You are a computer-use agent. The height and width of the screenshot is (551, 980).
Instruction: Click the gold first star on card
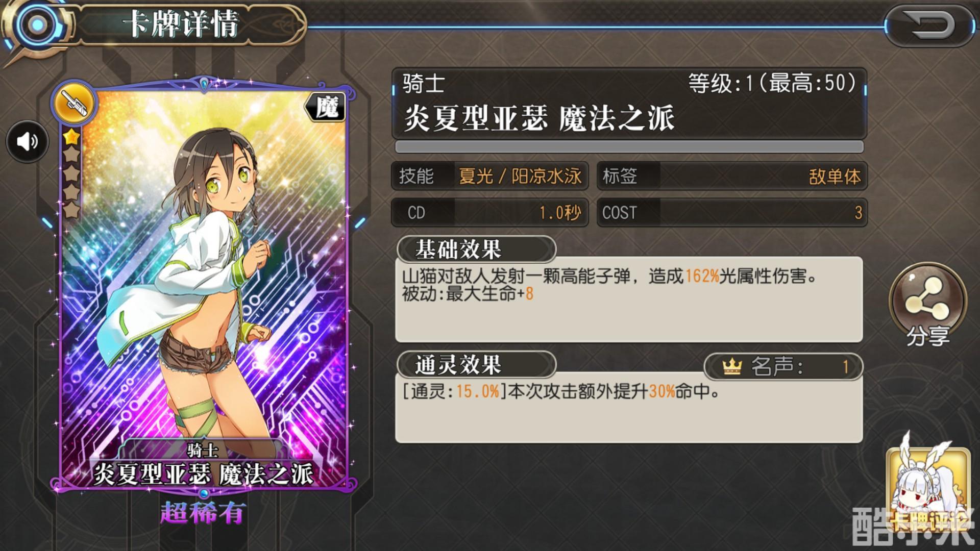click(x=71, y=137)
